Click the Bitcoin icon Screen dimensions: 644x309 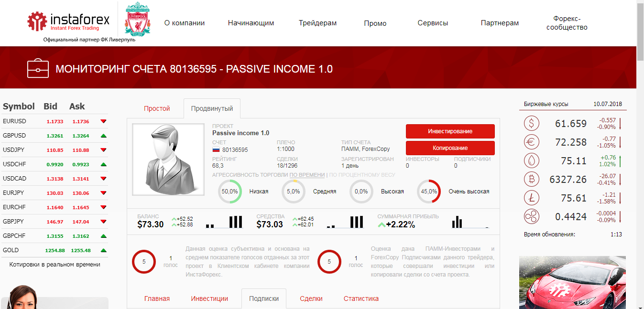(531, 180)
